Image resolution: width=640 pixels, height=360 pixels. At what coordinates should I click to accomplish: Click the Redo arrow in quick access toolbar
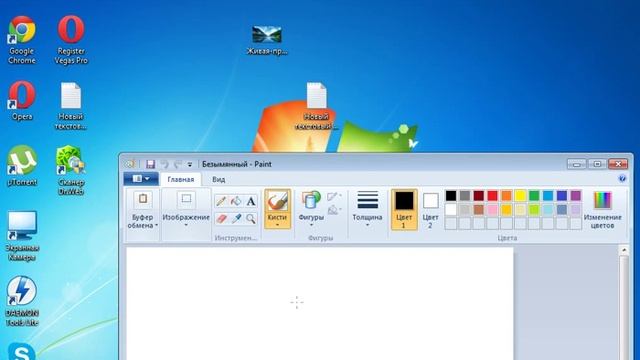(178, 164)
